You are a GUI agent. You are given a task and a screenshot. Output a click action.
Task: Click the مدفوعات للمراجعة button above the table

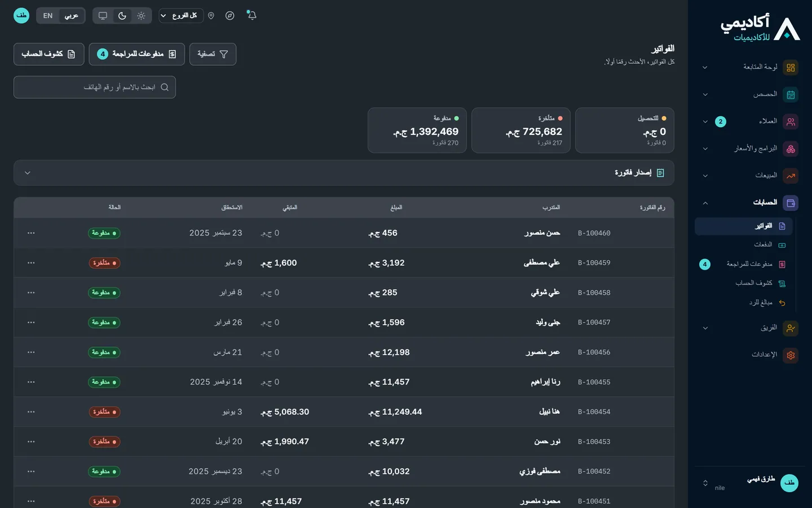(137, 54)
